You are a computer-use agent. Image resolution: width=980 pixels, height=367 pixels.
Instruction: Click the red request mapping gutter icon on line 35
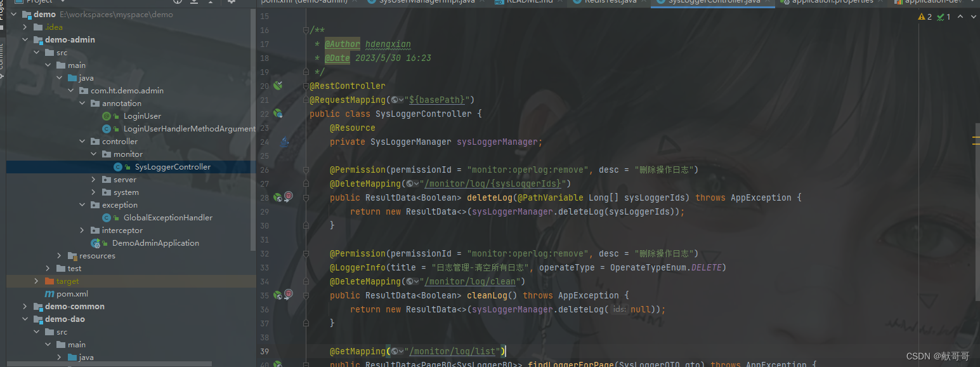point(289,294)
